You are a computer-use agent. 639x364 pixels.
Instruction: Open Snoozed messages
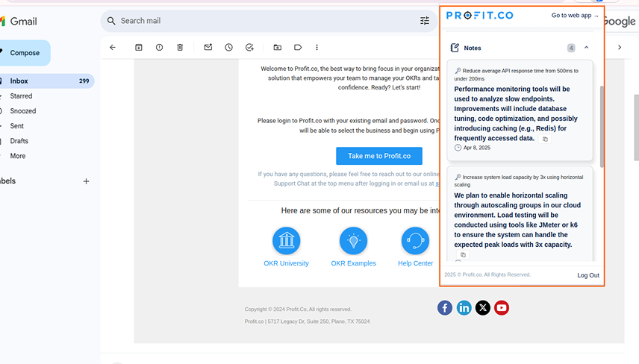pyautogui.click(x=23, y=111)
